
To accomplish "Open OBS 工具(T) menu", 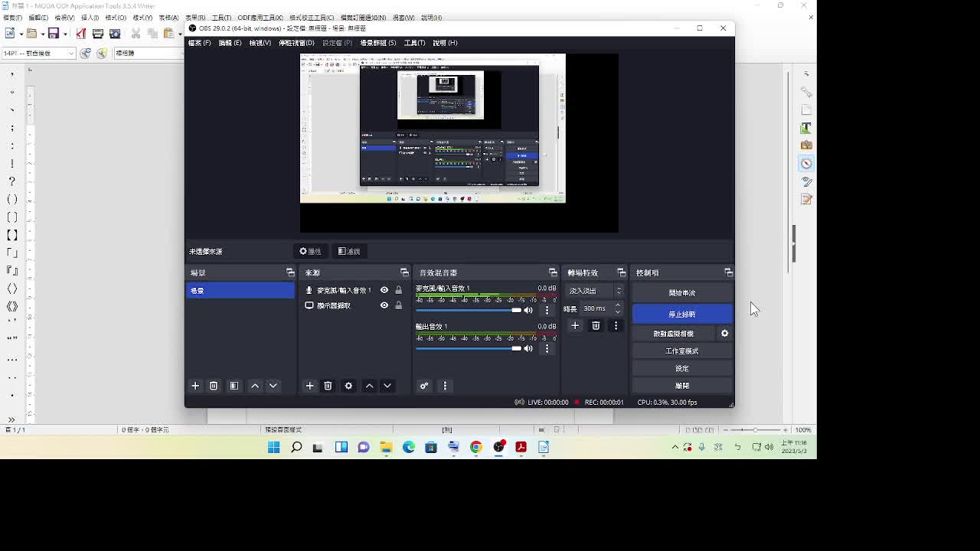I will (414, 43).
